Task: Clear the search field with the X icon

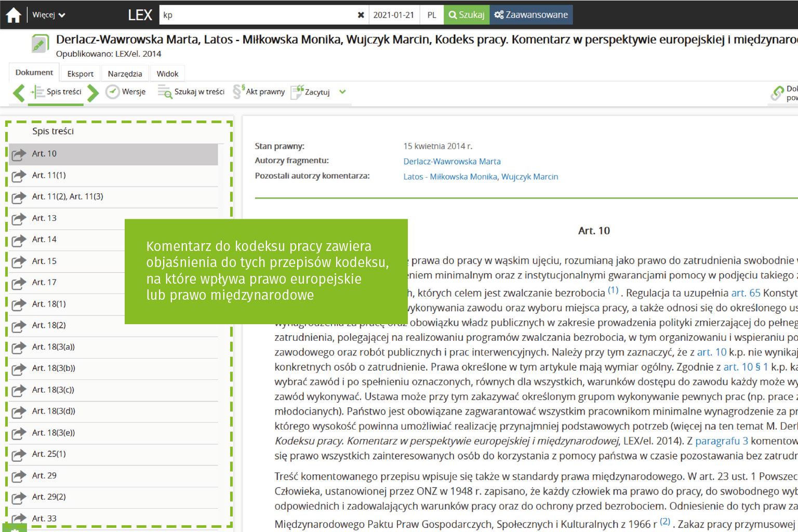Action: 361,15
